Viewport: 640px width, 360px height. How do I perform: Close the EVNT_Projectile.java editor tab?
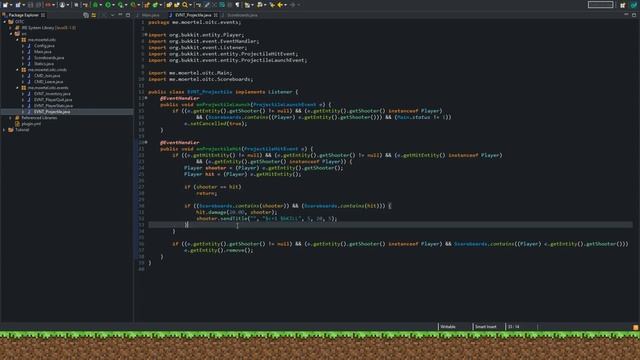[x=216, y=15]
